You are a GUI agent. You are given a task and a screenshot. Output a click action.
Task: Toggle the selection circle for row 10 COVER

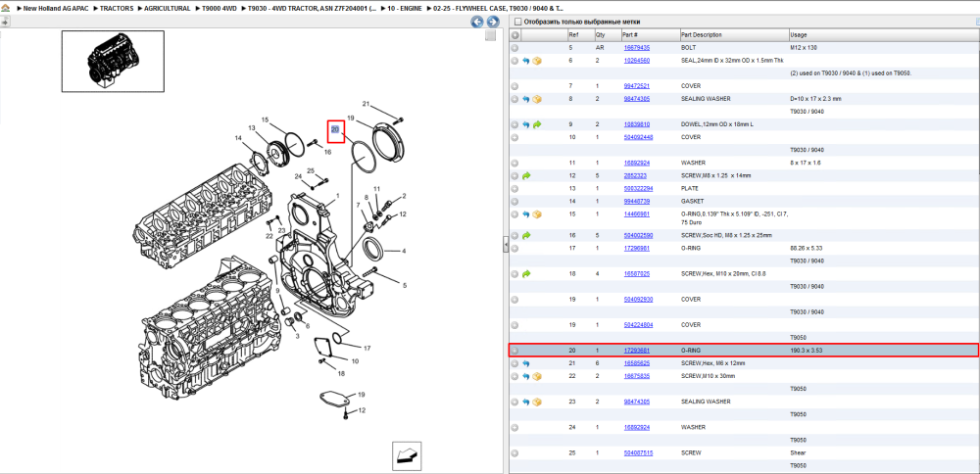pyautogui.click(x=515, y=137)
